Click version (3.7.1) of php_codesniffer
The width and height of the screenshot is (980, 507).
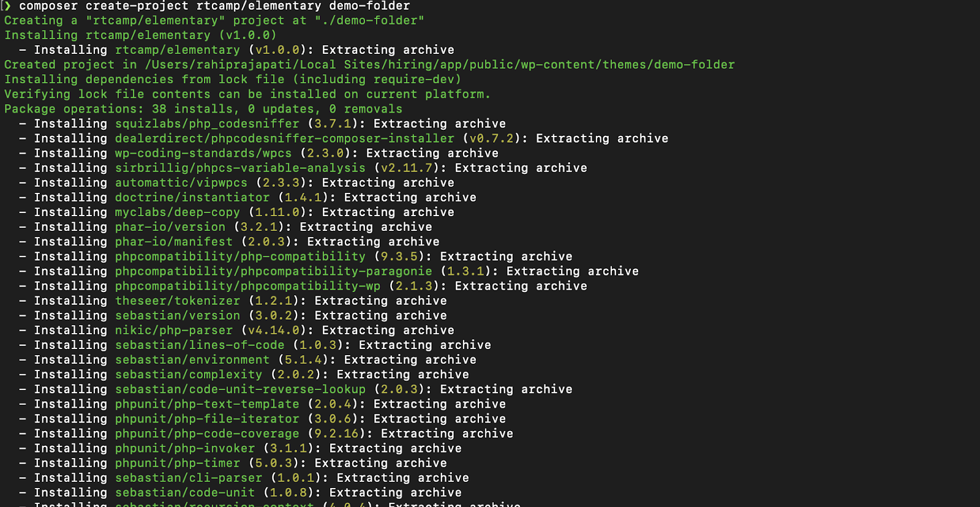333,124
